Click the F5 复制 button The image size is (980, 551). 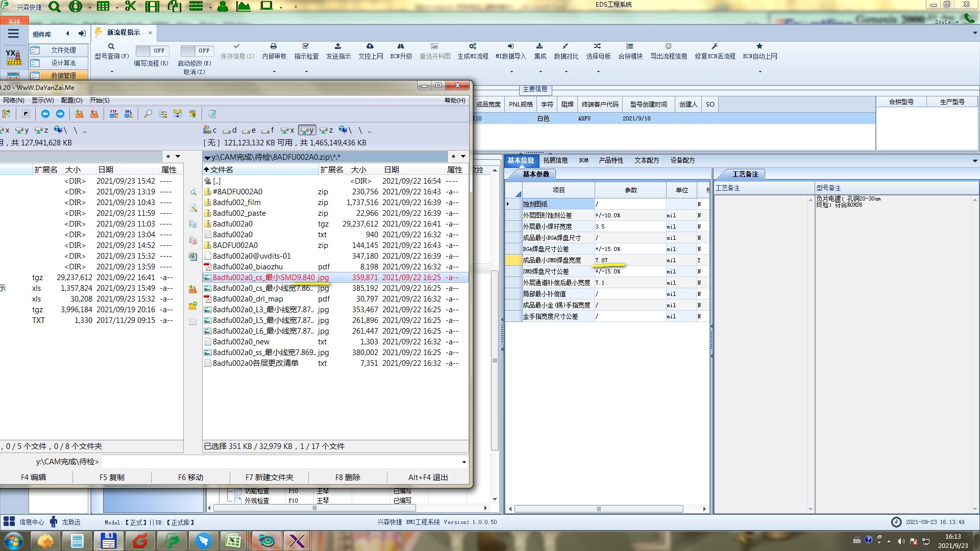tap(112, 478)
